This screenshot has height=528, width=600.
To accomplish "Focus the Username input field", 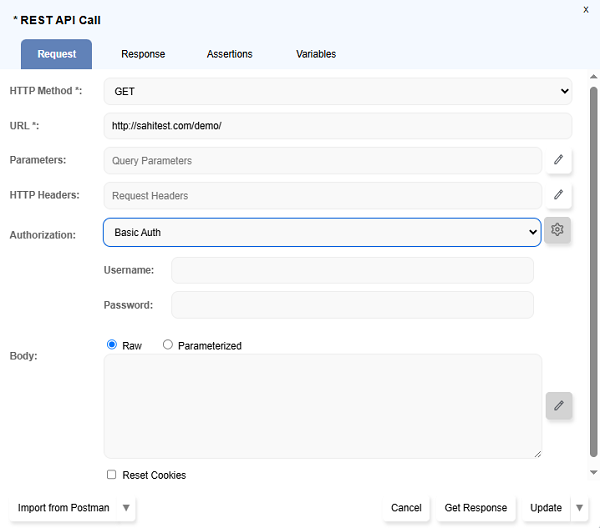I will click(x=352, y=270).
